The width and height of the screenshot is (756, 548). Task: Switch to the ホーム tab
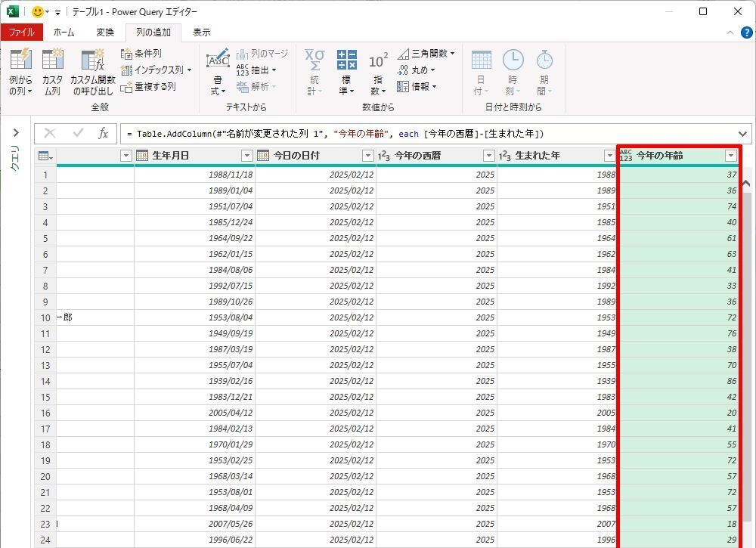pos(64,33)
